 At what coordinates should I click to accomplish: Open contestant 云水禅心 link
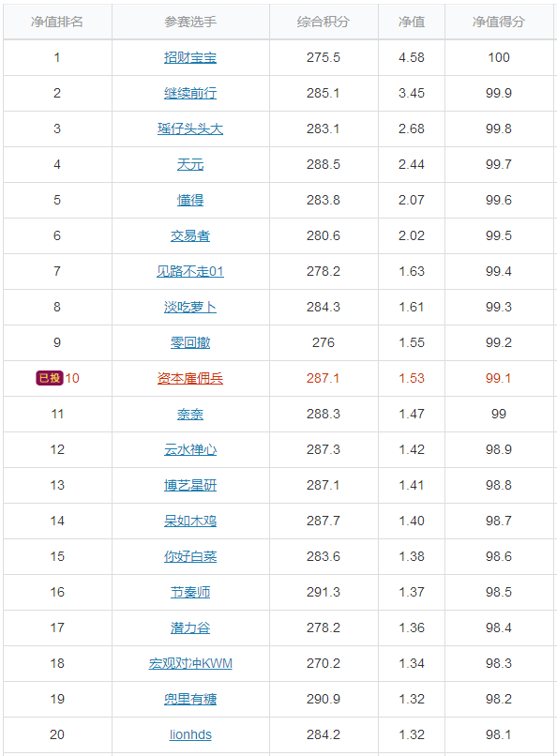point(190,449)
